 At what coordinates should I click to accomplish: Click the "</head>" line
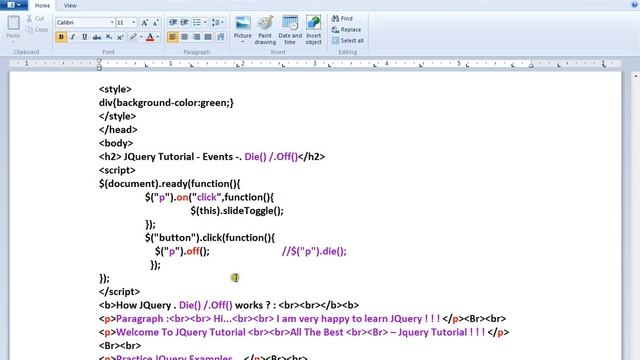pyautogui.click(x=118, y=130)
